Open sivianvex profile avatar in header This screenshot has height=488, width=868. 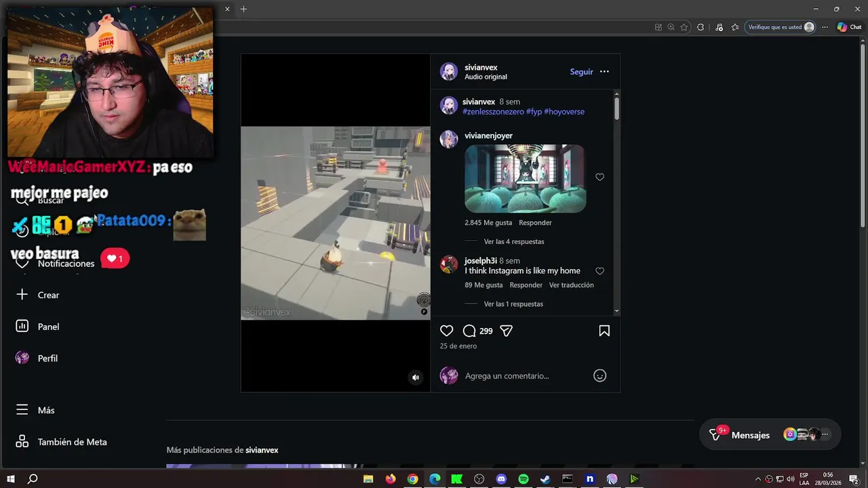[x=448, y=72]
